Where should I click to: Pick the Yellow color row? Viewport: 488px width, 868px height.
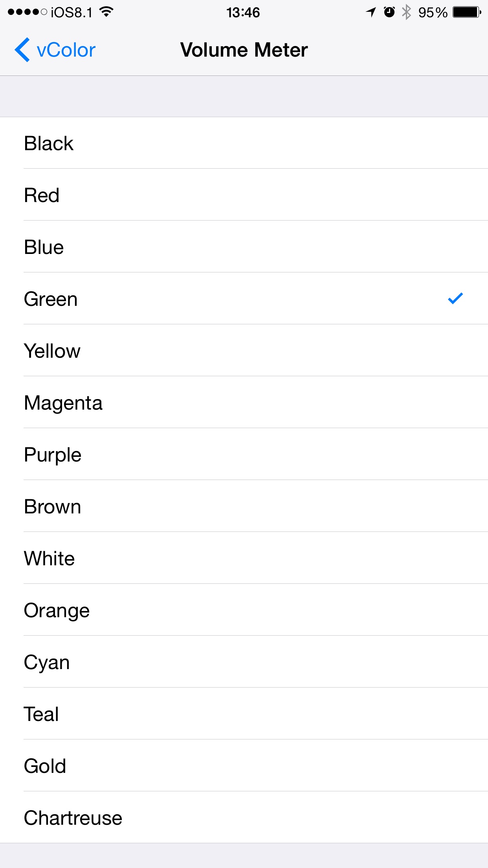coord(244,350)
